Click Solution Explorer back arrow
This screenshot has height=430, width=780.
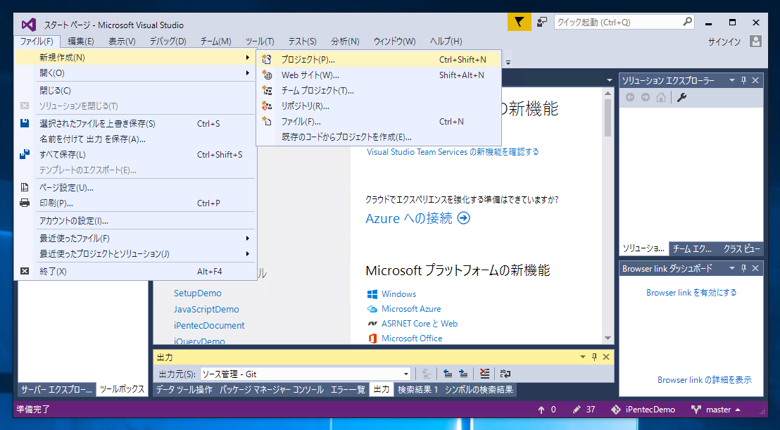point(630,98)
